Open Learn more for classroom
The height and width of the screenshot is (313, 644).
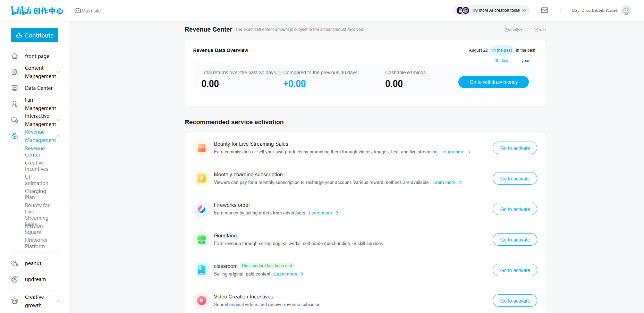pyautogui.click(x=289, y=274)
